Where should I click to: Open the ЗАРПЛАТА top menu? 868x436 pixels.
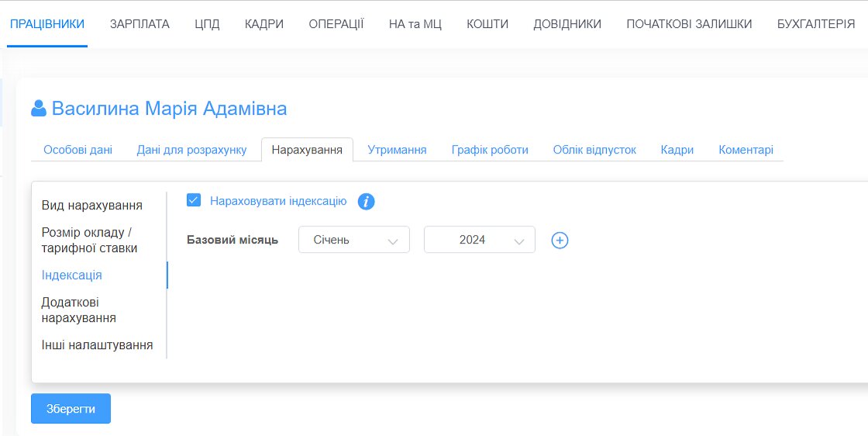click(139, 24)
